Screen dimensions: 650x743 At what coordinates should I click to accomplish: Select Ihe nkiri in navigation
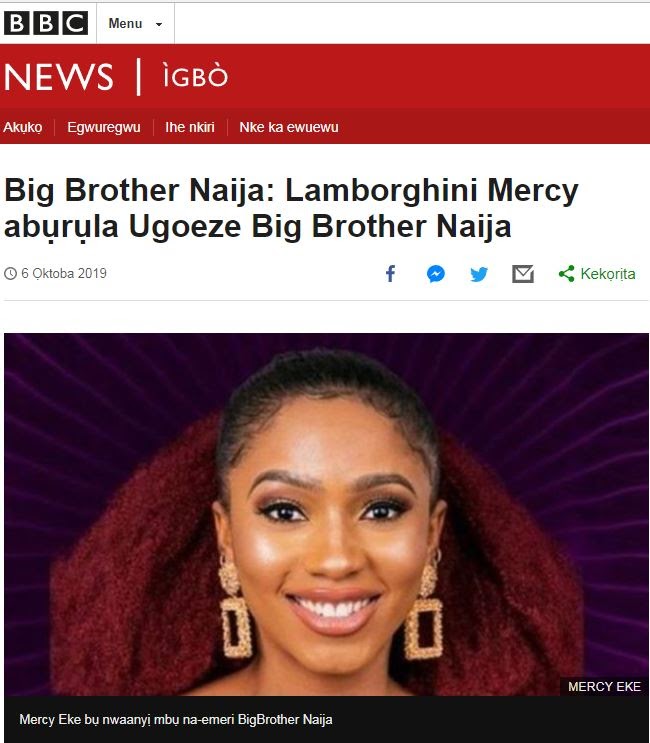point(190,127)
